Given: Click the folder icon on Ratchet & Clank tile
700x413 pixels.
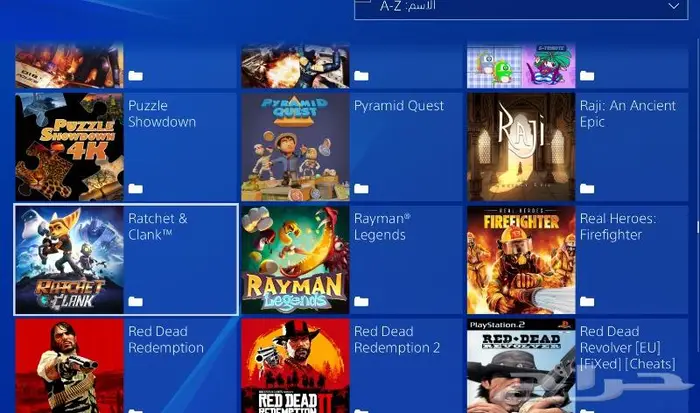Looking at the screenshot, I should point(136,301).
